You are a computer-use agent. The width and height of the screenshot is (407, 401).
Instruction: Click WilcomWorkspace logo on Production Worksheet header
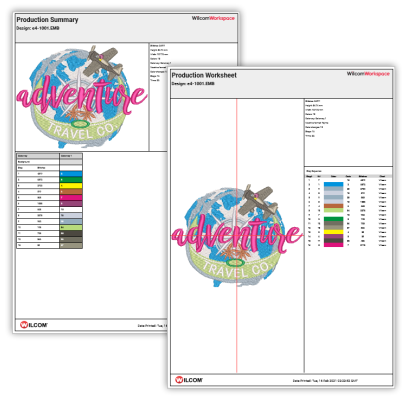[368, 74]
